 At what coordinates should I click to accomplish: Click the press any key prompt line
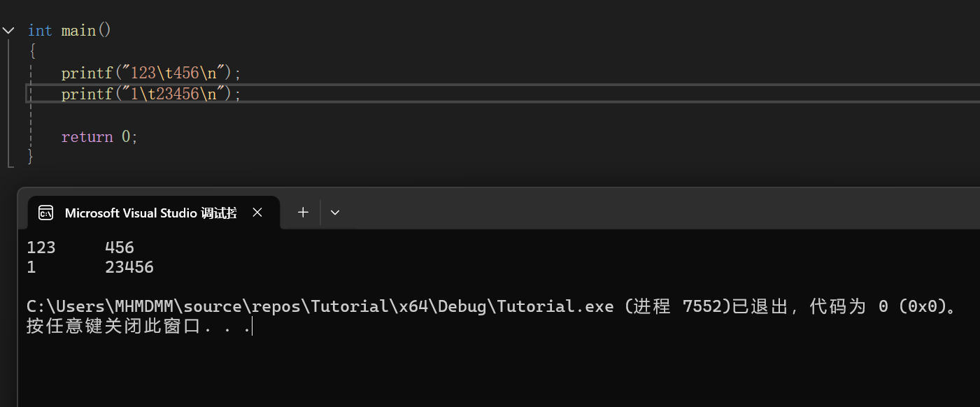139,326
